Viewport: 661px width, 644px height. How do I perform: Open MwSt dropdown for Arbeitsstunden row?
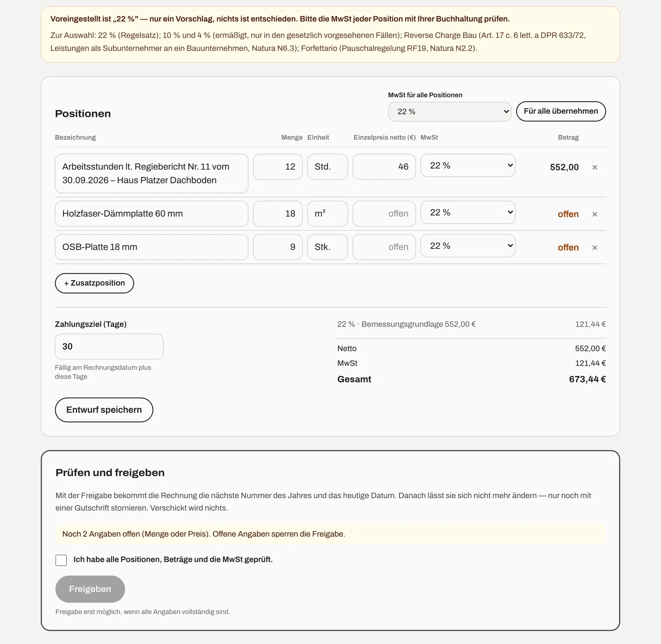pos(468,166)
